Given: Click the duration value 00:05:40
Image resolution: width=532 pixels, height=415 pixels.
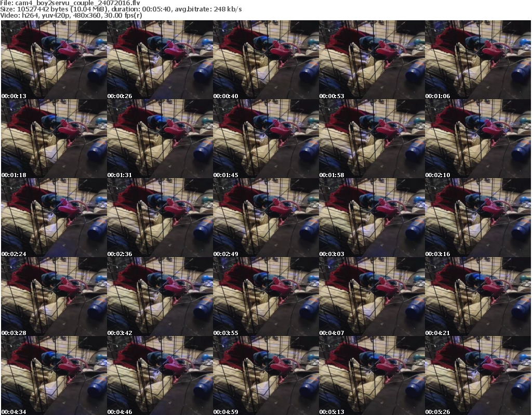Looking at the screenshot, I should pos(156,9).
